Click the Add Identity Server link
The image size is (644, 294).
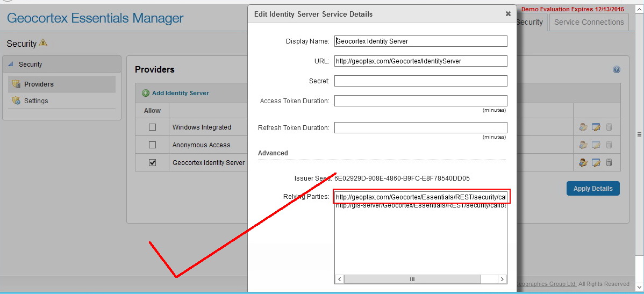point(180,93)
